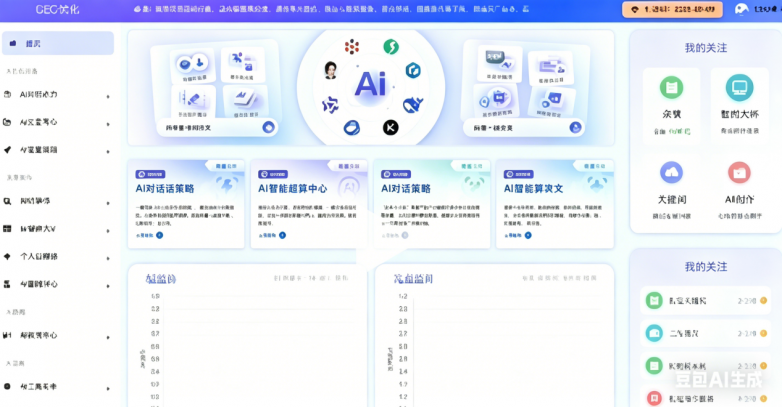The height and width of the screenshot is (407, 782).
Task: Expand the first AI sidebar menu arrow
Action: pos(108,95)
